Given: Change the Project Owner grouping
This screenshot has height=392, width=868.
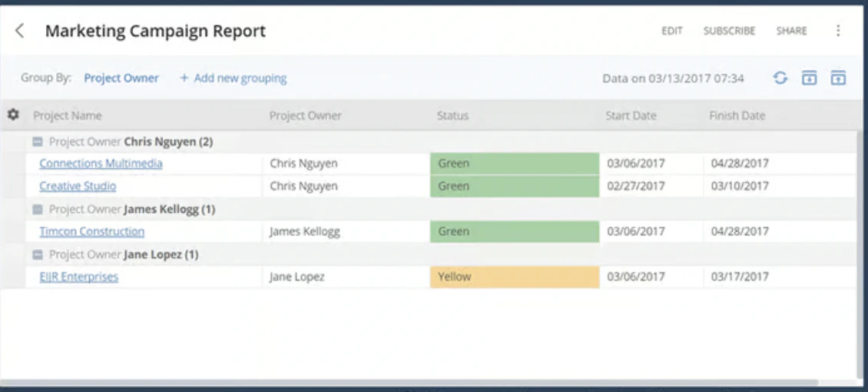Looking at the screenshot, I should click(x=121, y=78).
